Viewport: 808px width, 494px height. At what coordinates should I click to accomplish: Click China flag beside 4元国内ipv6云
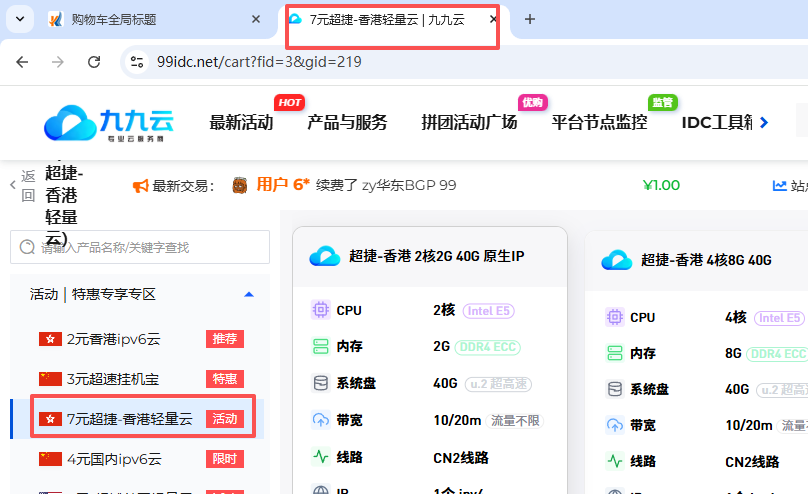50,459
